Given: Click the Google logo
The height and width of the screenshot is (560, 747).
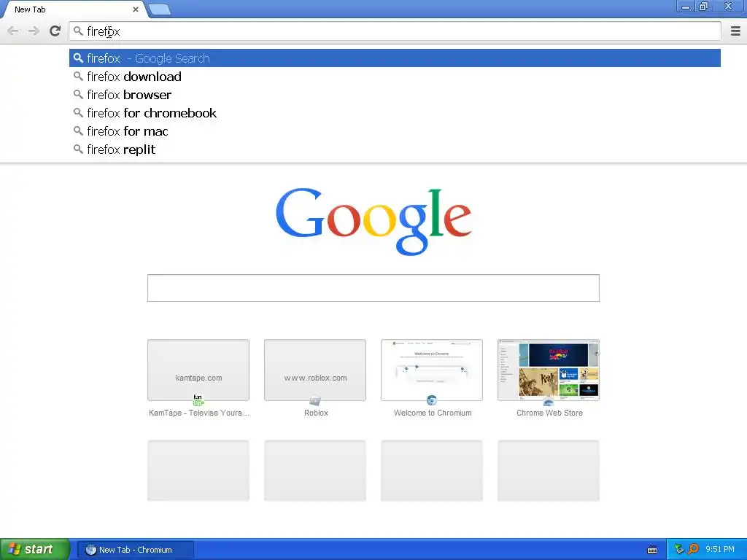Looking at the screenshot, I should pyautogui.click(x=373, y=222).
